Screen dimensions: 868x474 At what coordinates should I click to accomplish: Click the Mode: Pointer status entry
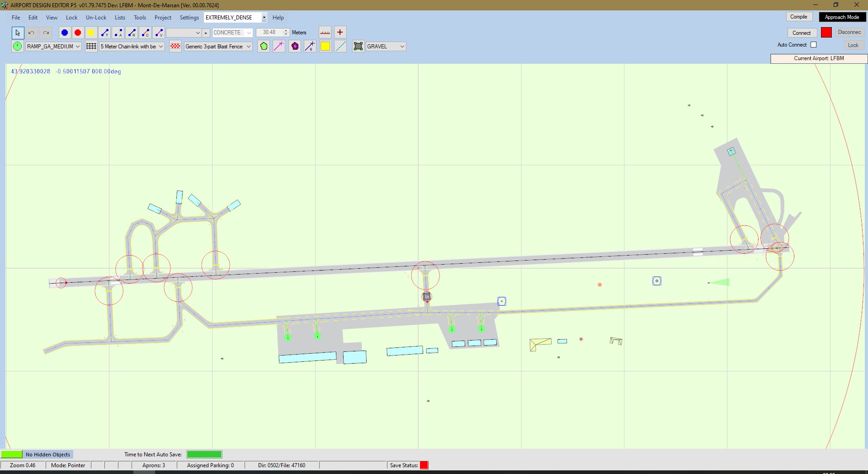68,465
